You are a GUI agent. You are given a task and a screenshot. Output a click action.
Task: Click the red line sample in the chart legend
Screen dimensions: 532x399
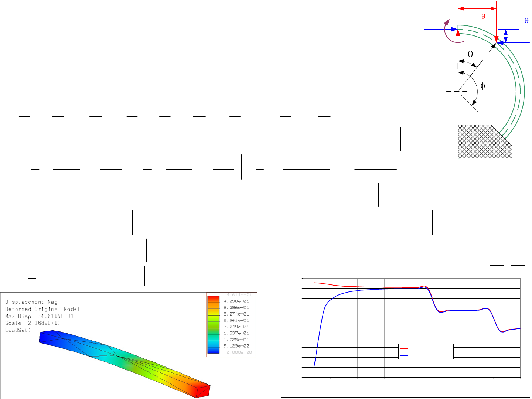[x=404, y=348]
